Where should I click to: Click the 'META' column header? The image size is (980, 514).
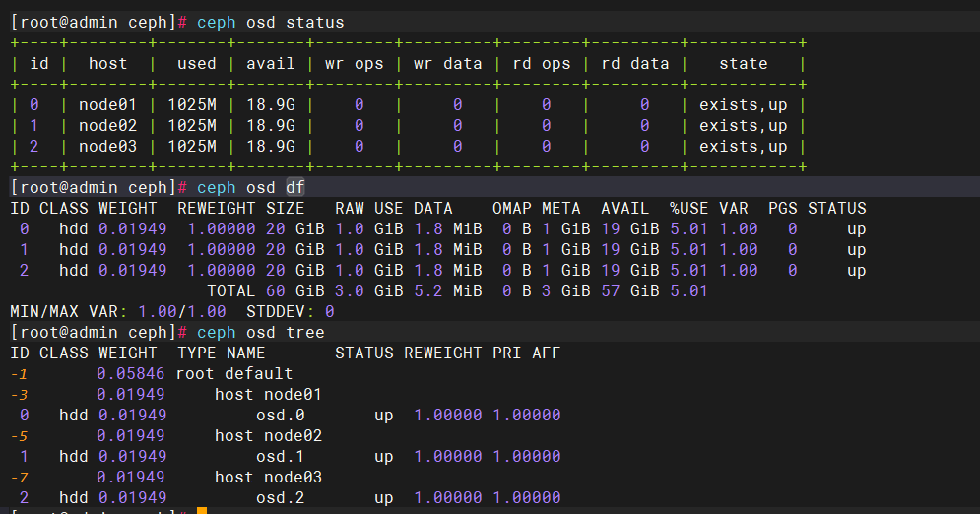pos(560,208)
